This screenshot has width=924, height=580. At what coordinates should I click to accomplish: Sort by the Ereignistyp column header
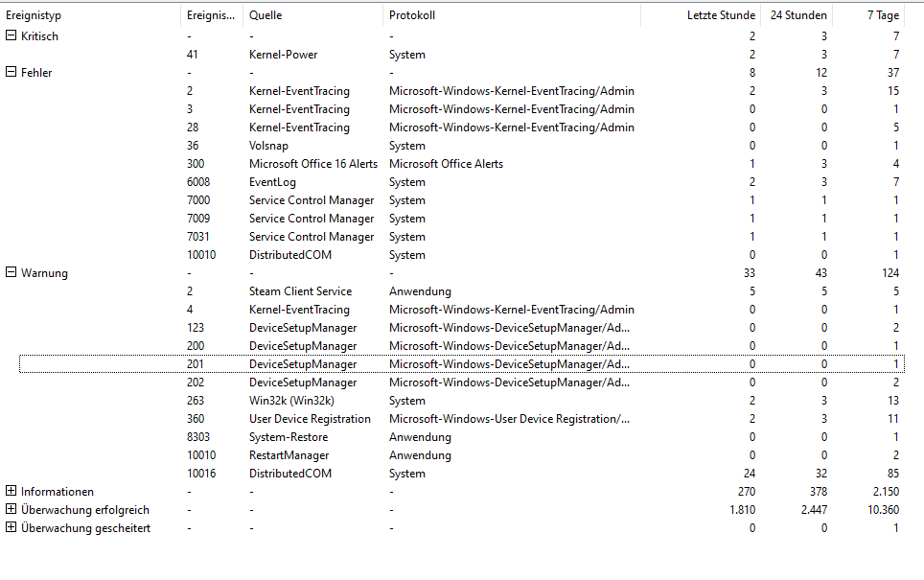pos(91,15)
